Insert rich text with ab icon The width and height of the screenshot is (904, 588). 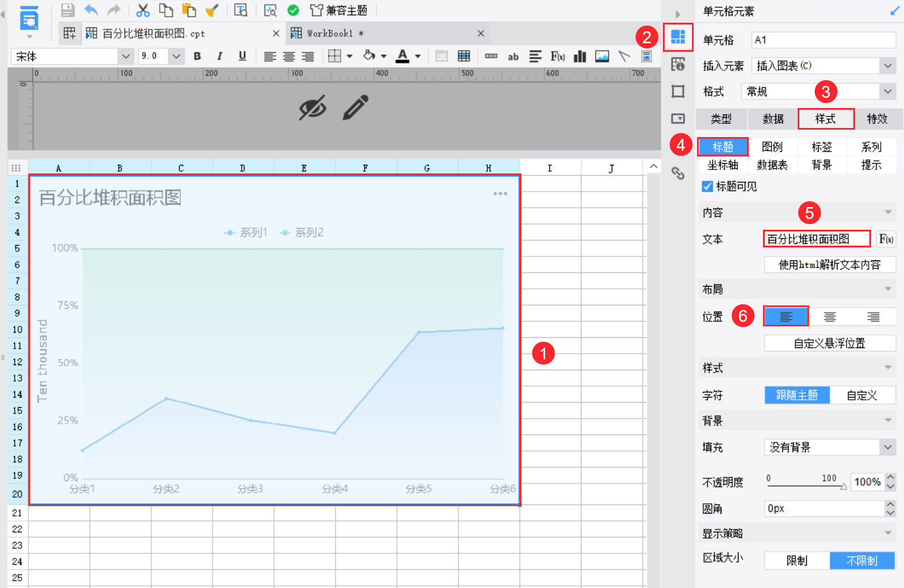click(x=513, y=56)
